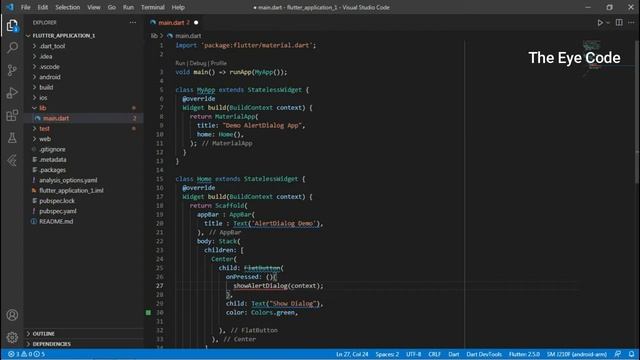Expand the .idea folder
This screenshot has width=640, height=360.
[x=46, y=56]
